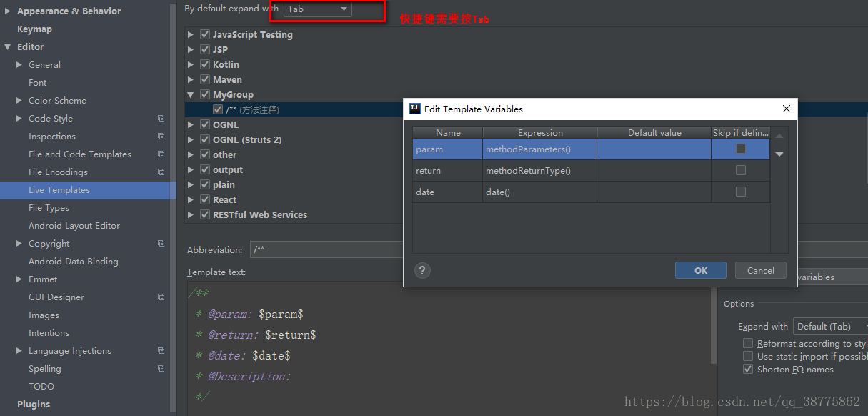Click the methodParameters() expression cell
The height and width of the screenshot is (416, 868).
540,149
